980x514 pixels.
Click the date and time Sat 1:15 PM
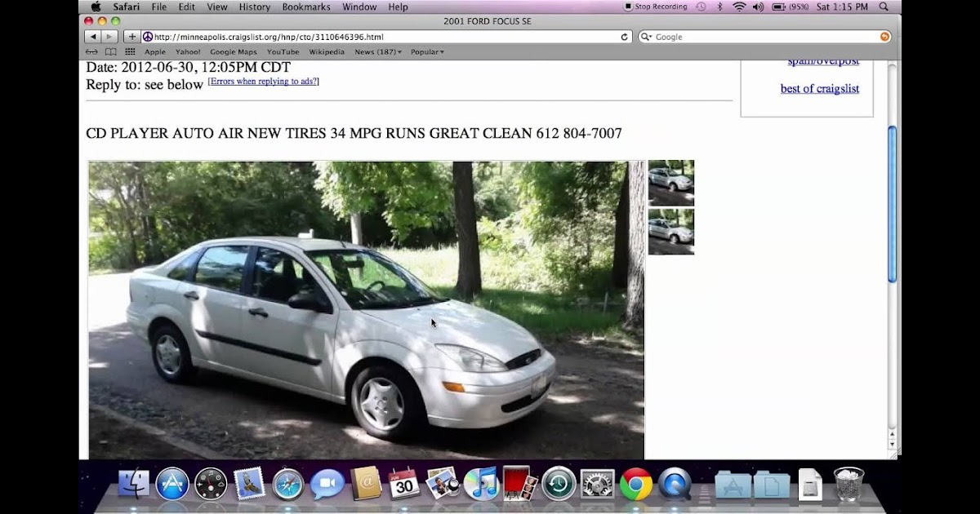[841, 7]
